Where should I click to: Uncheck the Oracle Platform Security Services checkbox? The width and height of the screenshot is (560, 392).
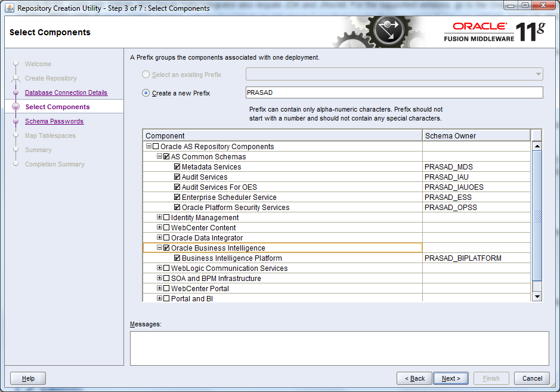[x=177, y=207]
